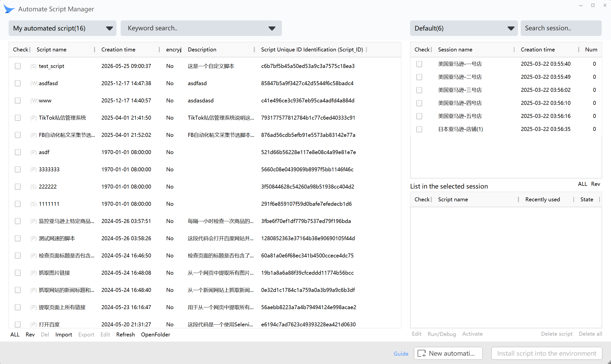The image size is (611, 364).
Task: Check the box for 3333333 script
Action: [18, 169]
